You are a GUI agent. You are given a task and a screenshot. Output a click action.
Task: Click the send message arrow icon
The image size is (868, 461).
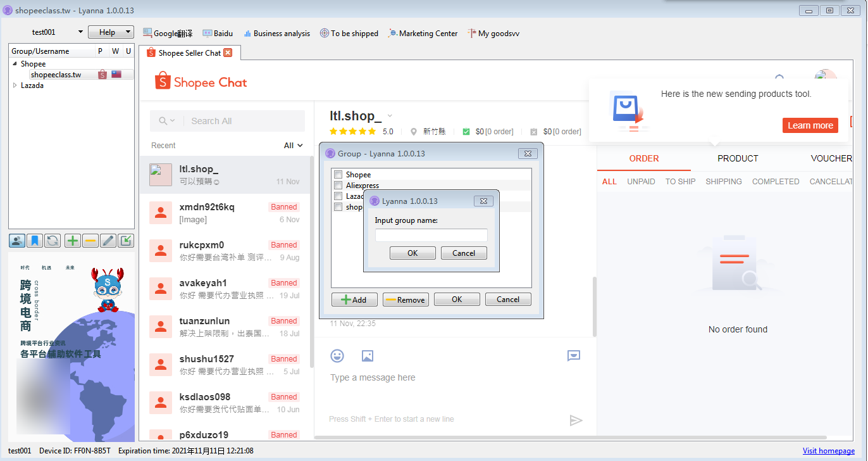click(576, 420)
